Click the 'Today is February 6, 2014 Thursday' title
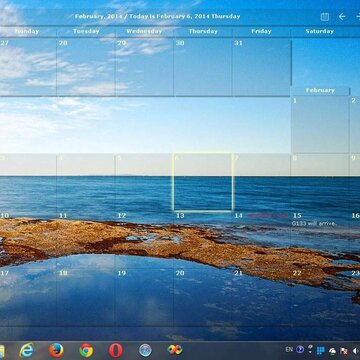The image size is (360, 360). coord(185,16)
